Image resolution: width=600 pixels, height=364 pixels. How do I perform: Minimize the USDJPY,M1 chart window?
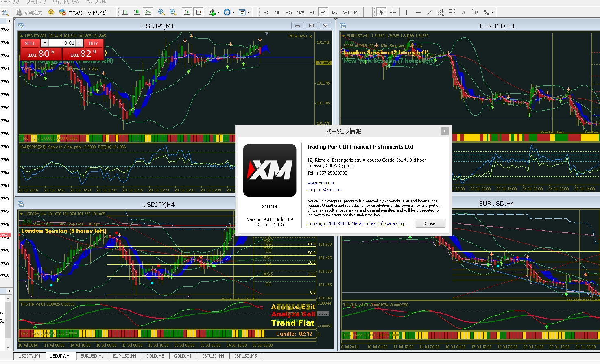(x=298, y=26)
